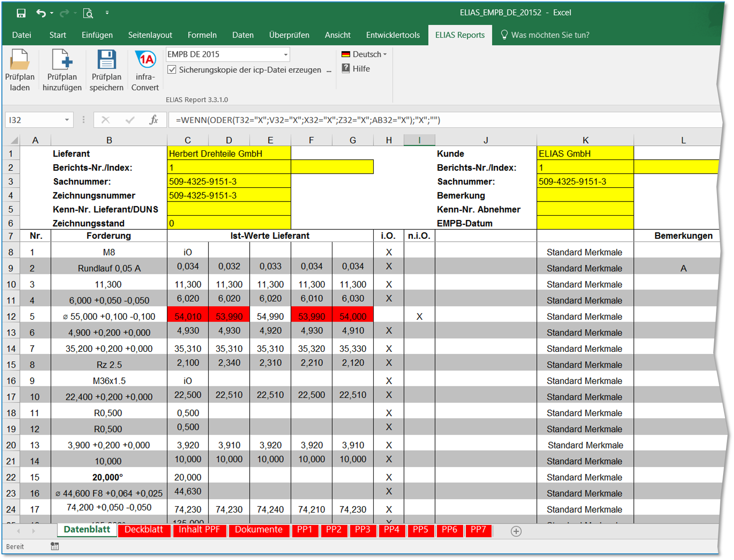
Task: Click Prüfplan hinzufügen in the ribbon
Action: (62, 61)
